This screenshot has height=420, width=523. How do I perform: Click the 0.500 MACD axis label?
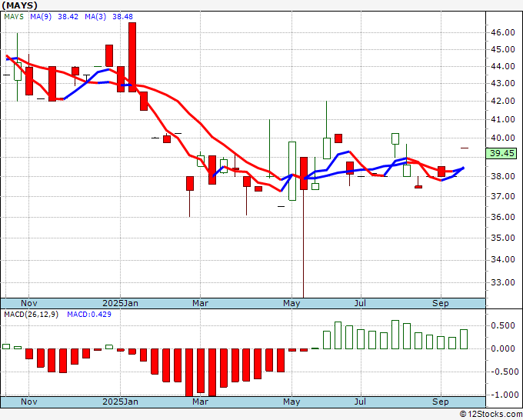click(504, 325)
